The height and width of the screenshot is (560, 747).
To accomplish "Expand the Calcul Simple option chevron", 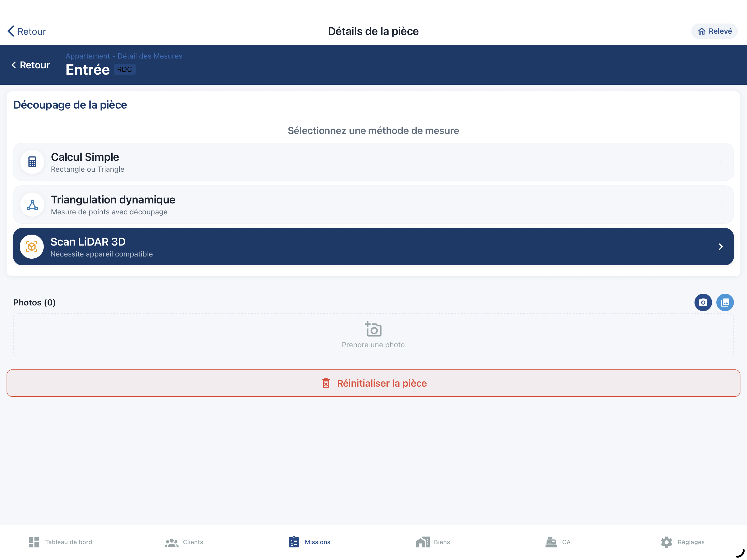I will (721, 162).
